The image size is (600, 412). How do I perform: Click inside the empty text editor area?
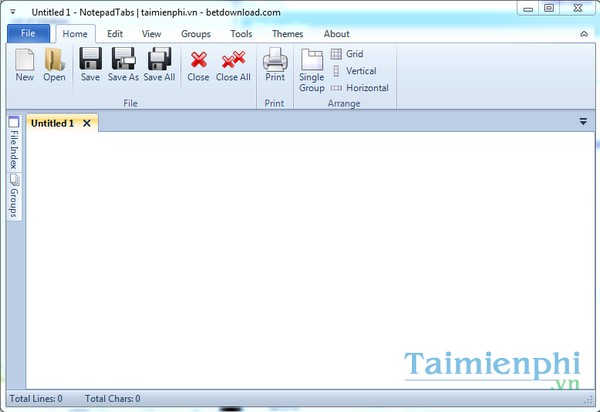310,260
